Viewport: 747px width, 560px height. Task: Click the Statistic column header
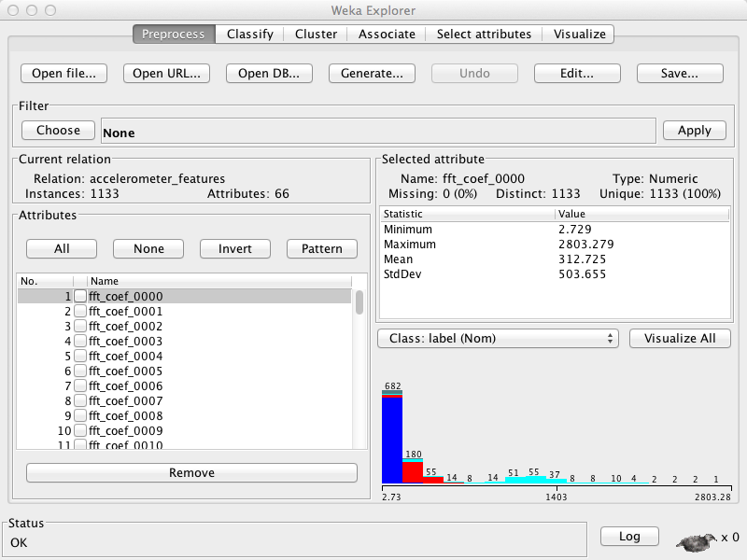(468, 214)
